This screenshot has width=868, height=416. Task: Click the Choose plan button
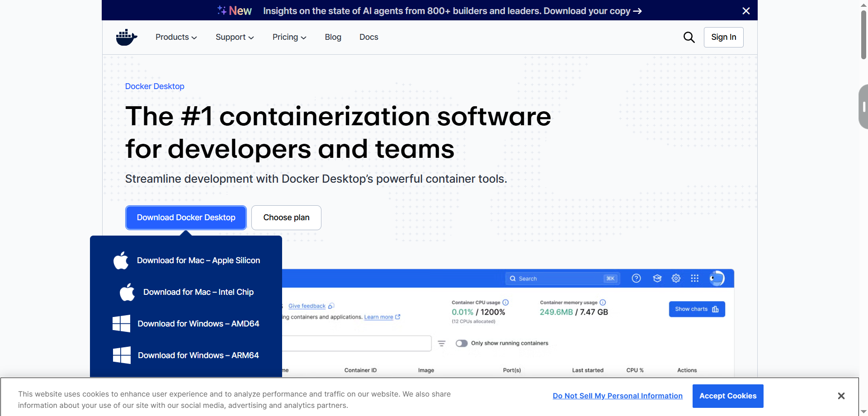coord(286,217)
